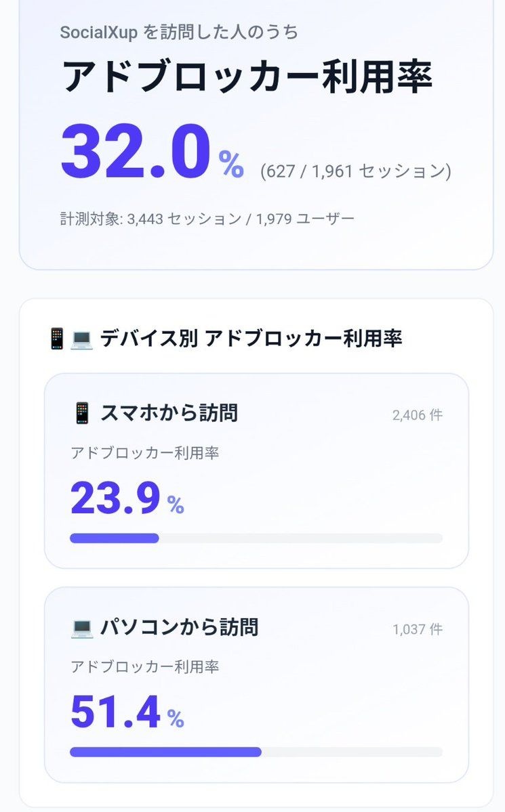Click the デバイス別 アドブロッカー利用率 section heading
Image resolution: width=505 pixels, height=812 pixels.
click(251, 339)
